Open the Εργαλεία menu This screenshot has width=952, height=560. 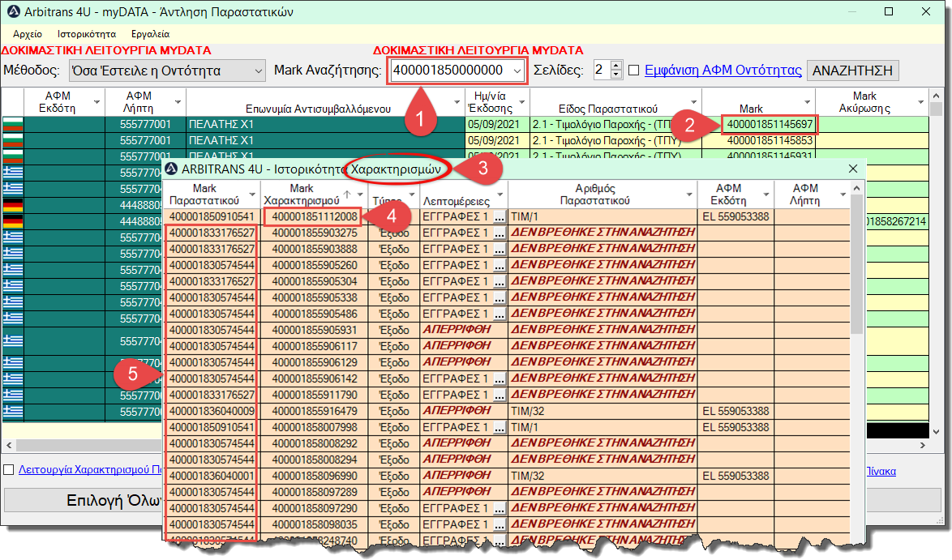[150, 34]
